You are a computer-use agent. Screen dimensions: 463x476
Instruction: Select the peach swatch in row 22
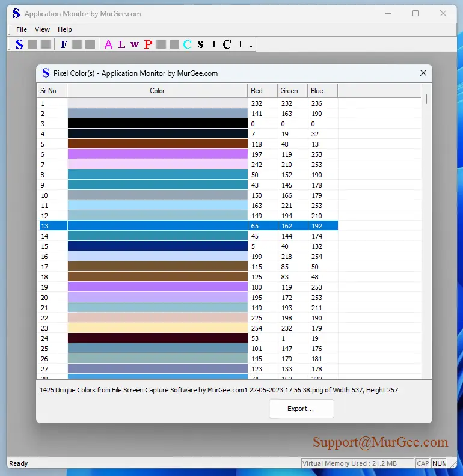[x=158, y=318]
